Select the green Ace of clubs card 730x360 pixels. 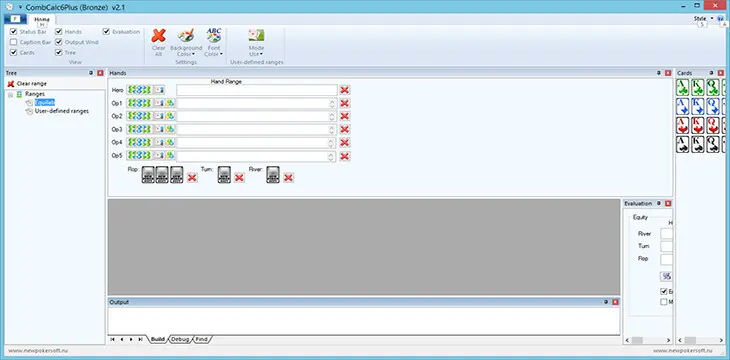point(683,88)
